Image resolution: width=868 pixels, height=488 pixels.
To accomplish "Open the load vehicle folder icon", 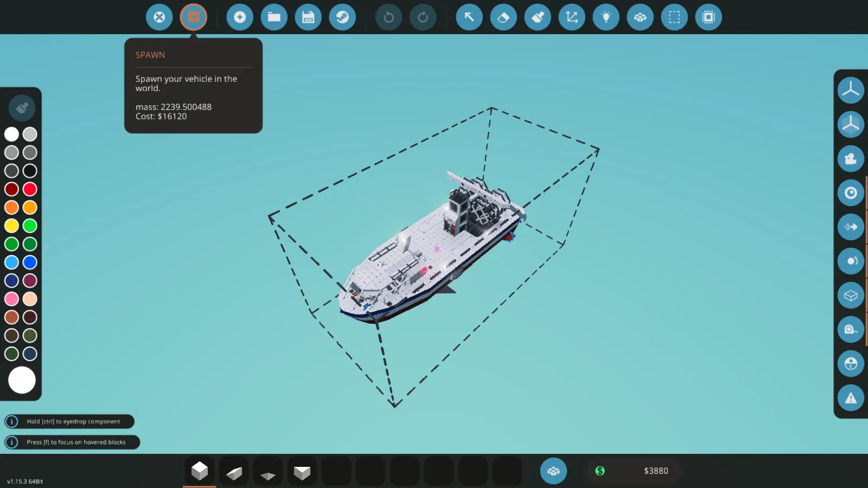I will (274, 17).
